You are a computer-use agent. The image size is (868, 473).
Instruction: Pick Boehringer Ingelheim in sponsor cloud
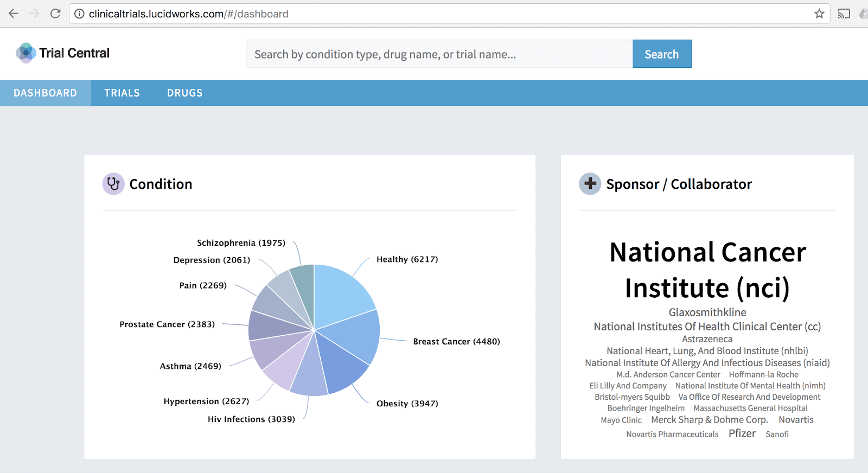coord(646,408)
